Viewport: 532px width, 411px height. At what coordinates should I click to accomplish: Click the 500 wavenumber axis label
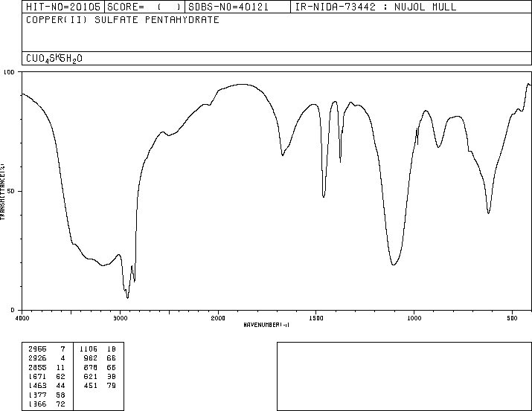pyautogui.click(x=513, y=318)
